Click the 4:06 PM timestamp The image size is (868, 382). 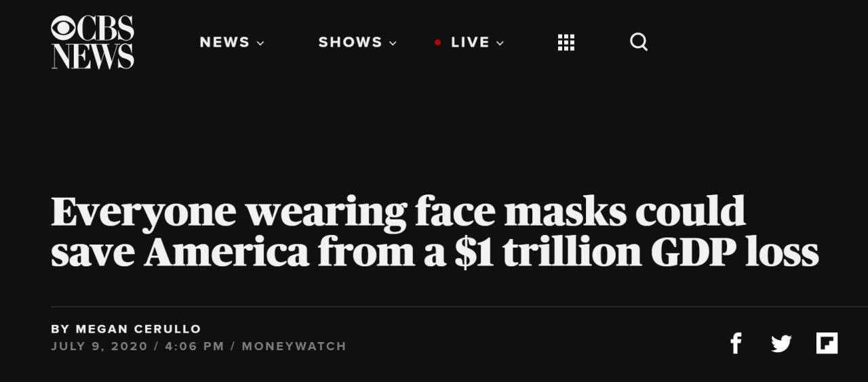pyautogui.click(x=194, y=346)
